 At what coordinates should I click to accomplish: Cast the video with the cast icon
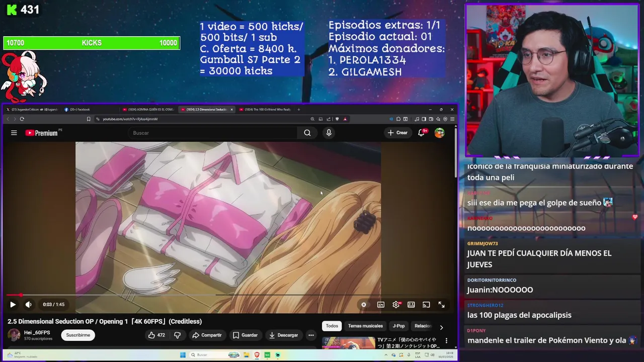point(426,304)
